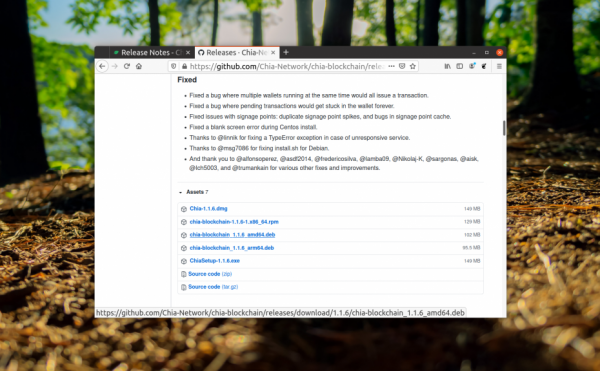Click text 'Fixed a blank screen error during Centos install.'
The width and height of the screenshot is (600, 371).
[x=253, y=127]
